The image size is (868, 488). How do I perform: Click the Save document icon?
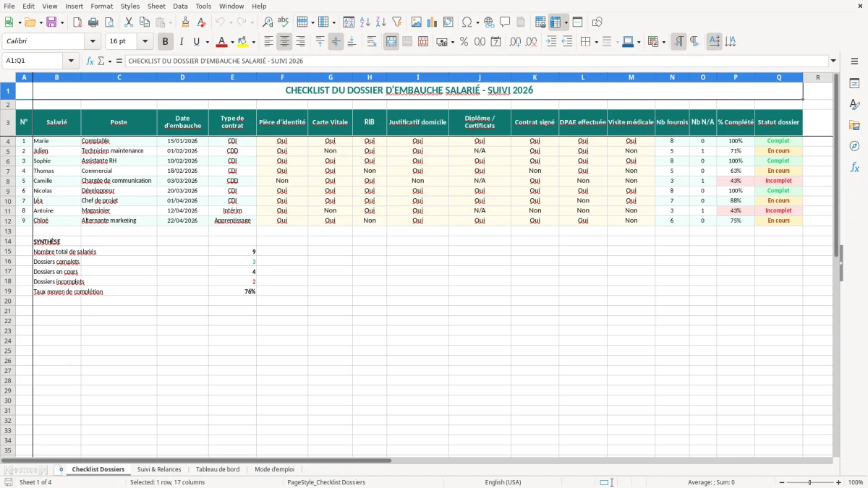(51, 22)
